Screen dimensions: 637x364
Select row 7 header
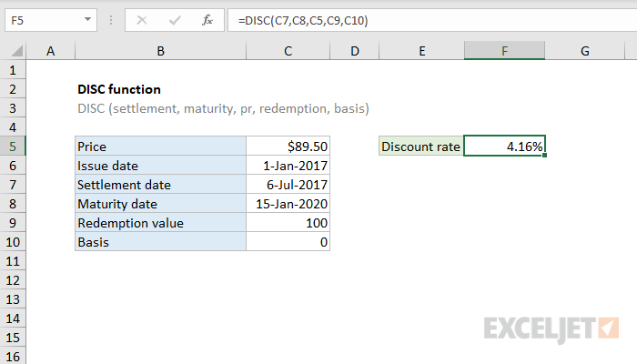[13, 185]
